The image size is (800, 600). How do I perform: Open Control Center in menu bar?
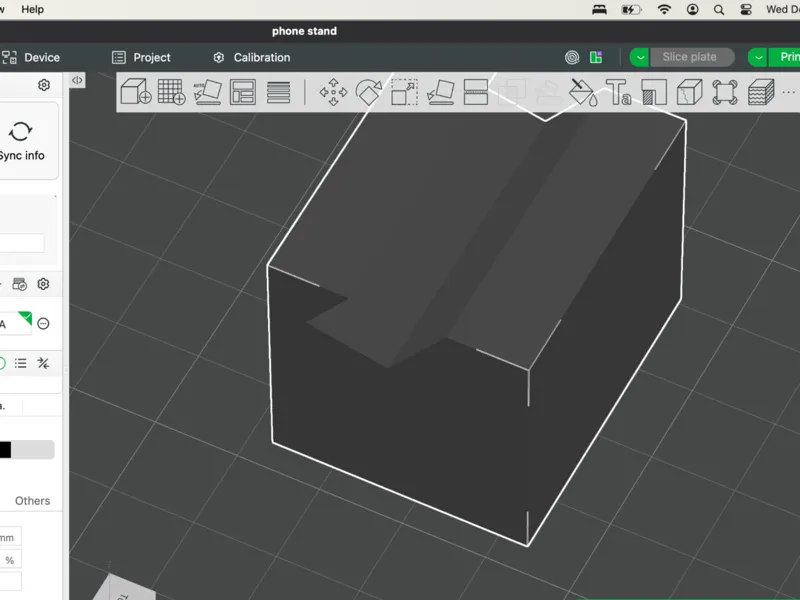point(746,9)
